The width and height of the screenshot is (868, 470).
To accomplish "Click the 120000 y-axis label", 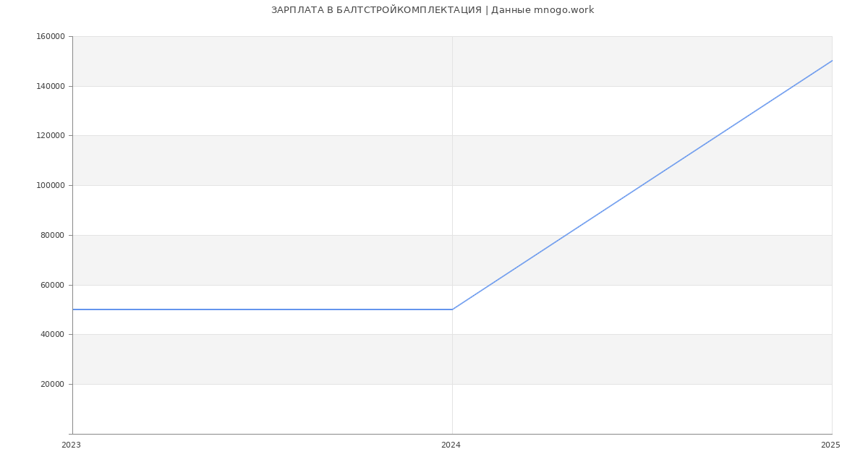I will click(52, 136).
